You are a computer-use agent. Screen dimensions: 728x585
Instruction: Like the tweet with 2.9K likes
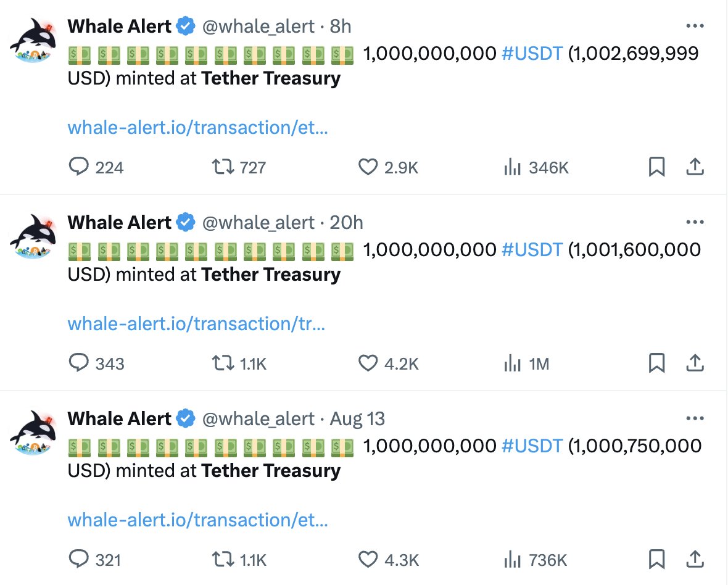point(368,167)
